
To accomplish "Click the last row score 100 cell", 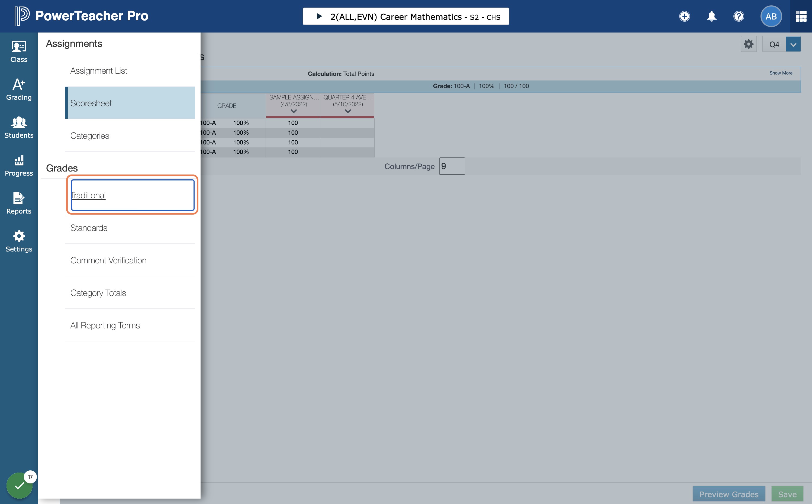I will pyautogui.click(x=293, y=152).
